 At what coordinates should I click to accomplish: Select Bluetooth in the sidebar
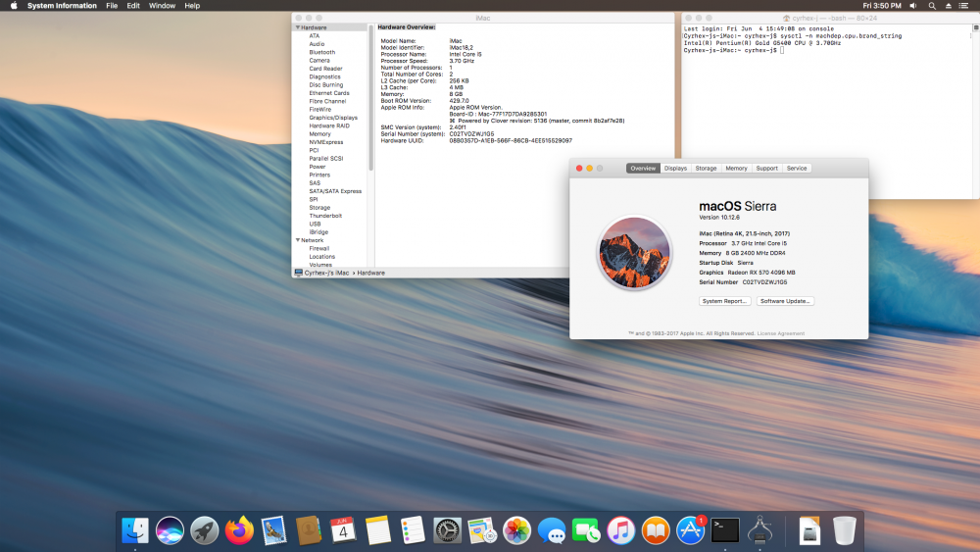321,53
